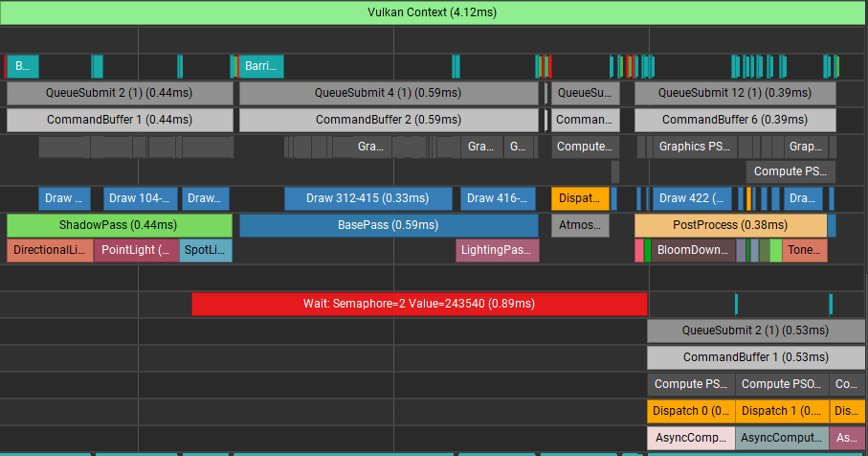Viewport: 868px width, 456px height.
Task: Click the Dra... zone under Grap...
Action: [x=803, y=198]
